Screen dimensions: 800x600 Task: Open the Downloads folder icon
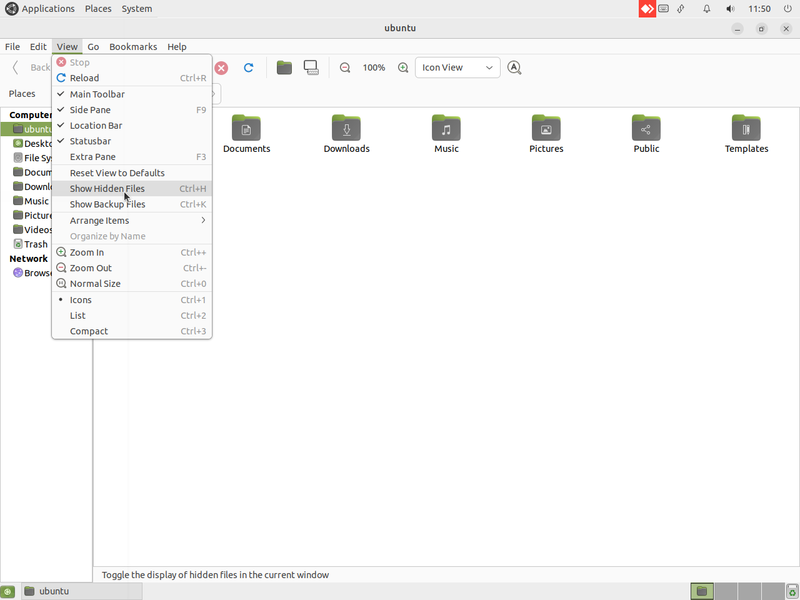coord(346,128)
